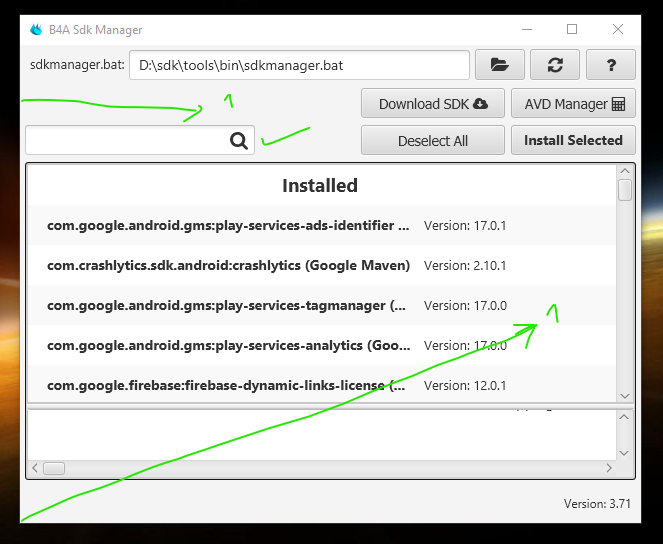663x544 pixels.
Task: Open AVD Manager
Action: [573, 104]
